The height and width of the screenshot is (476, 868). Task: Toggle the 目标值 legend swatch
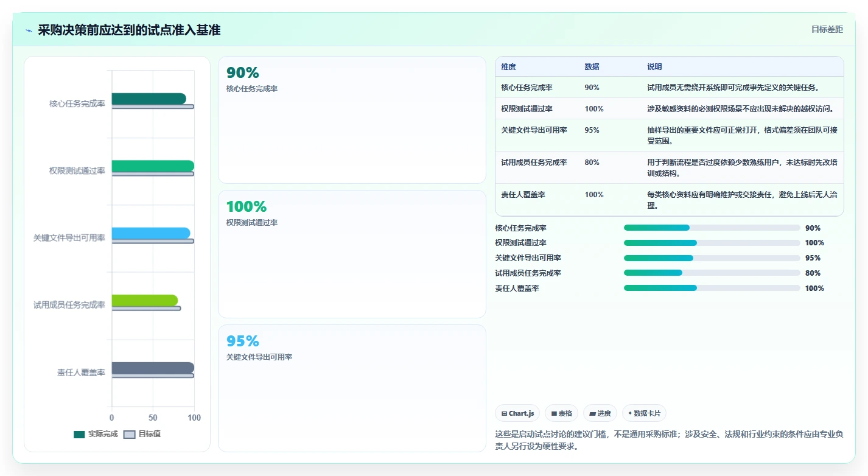(x=129, y=435)
